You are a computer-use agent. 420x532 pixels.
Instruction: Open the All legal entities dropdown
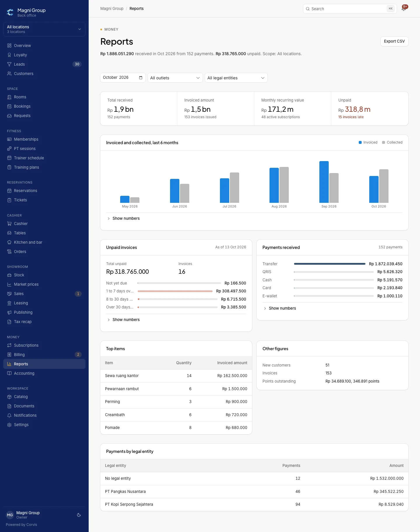236,78
